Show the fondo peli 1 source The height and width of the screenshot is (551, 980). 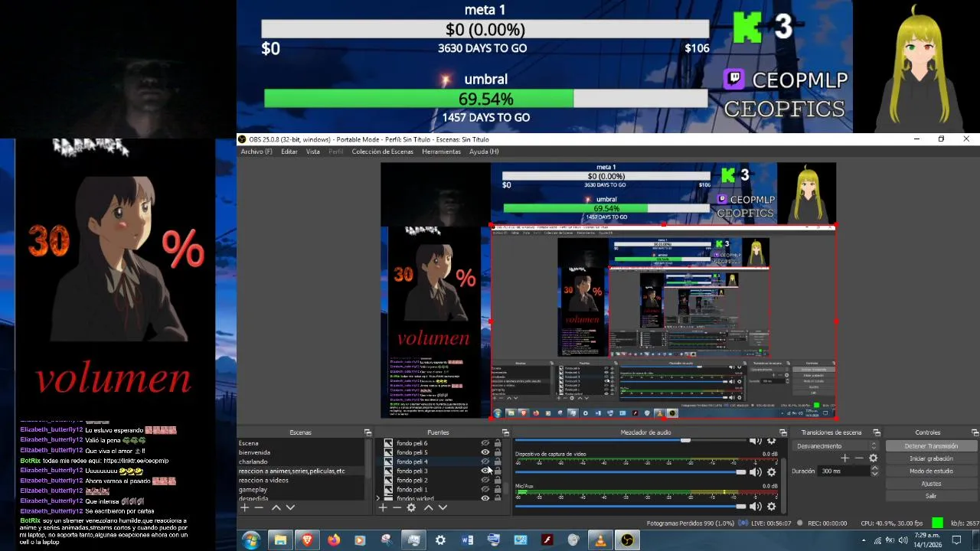(485, 489)
